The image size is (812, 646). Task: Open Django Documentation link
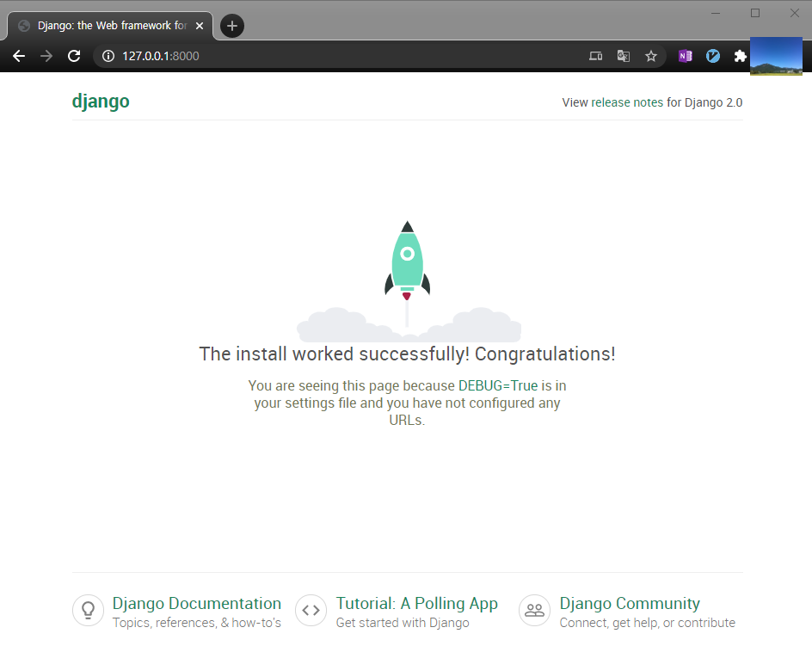[197, 603]
